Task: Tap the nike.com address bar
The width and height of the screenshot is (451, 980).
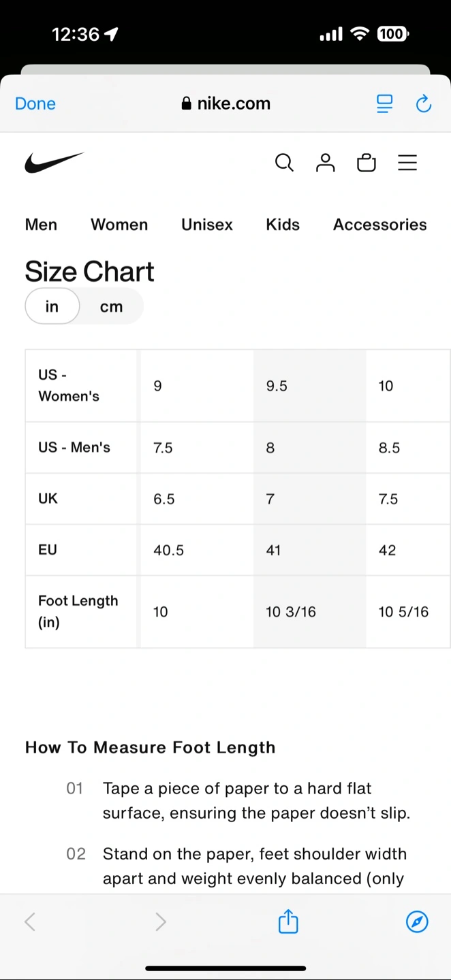Action: pyautogui.click(x=226, y=103)
